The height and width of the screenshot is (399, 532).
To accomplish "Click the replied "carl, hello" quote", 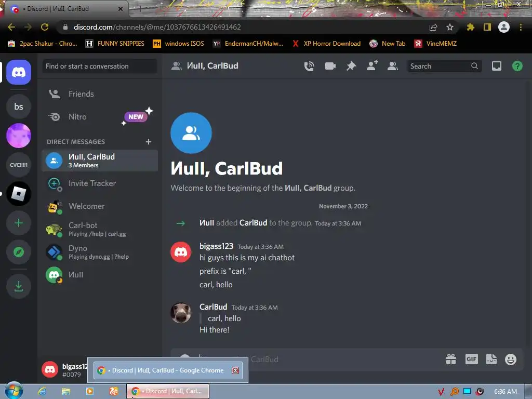I will pyautogui.click(x=224, y=318).
